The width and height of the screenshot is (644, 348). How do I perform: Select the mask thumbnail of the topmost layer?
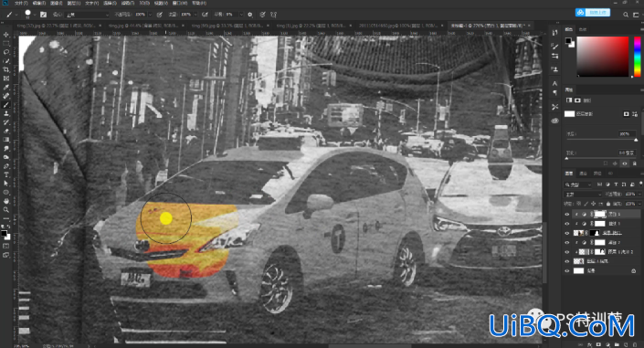[x=600, y=214]
